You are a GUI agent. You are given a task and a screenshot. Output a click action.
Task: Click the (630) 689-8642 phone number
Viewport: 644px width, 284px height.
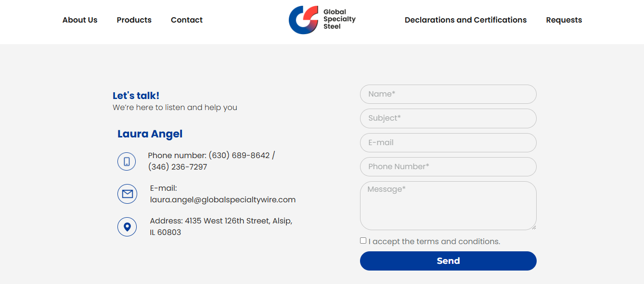(x=239, y=156)
